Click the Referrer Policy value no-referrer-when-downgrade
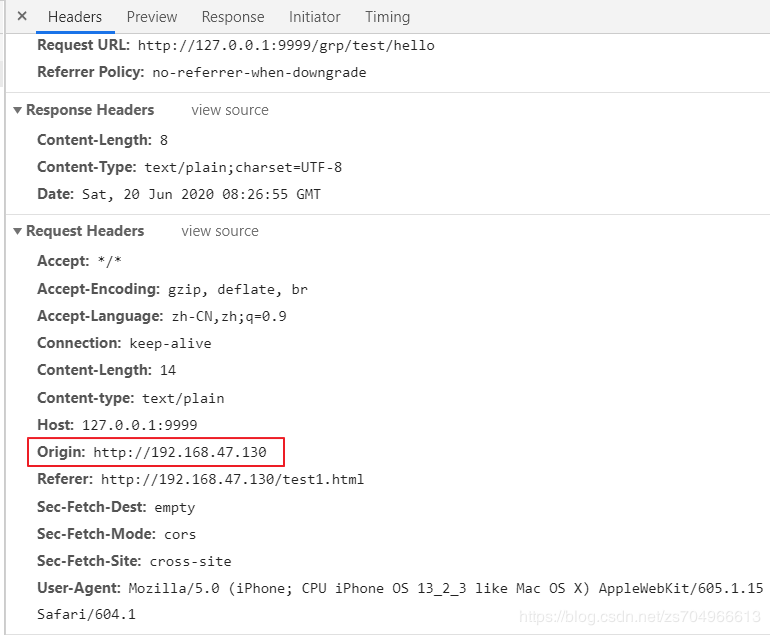 [x=259, y=73]
